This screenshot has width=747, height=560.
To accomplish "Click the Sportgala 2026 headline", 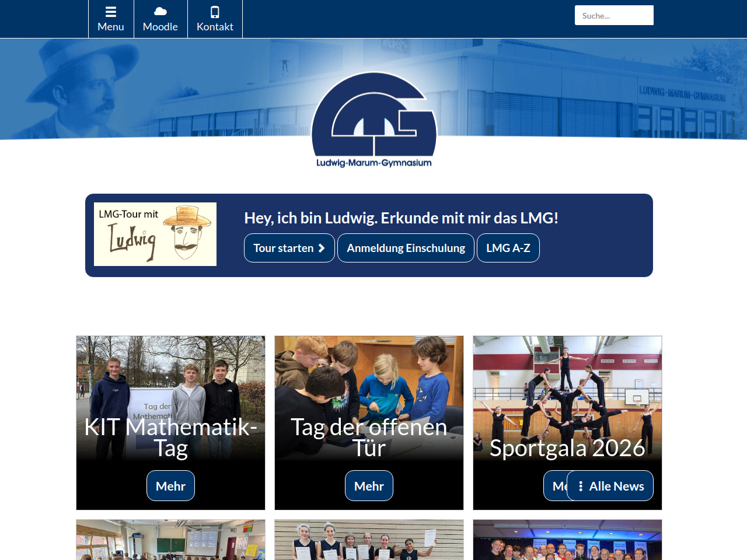I will click(x=567, y=448).
